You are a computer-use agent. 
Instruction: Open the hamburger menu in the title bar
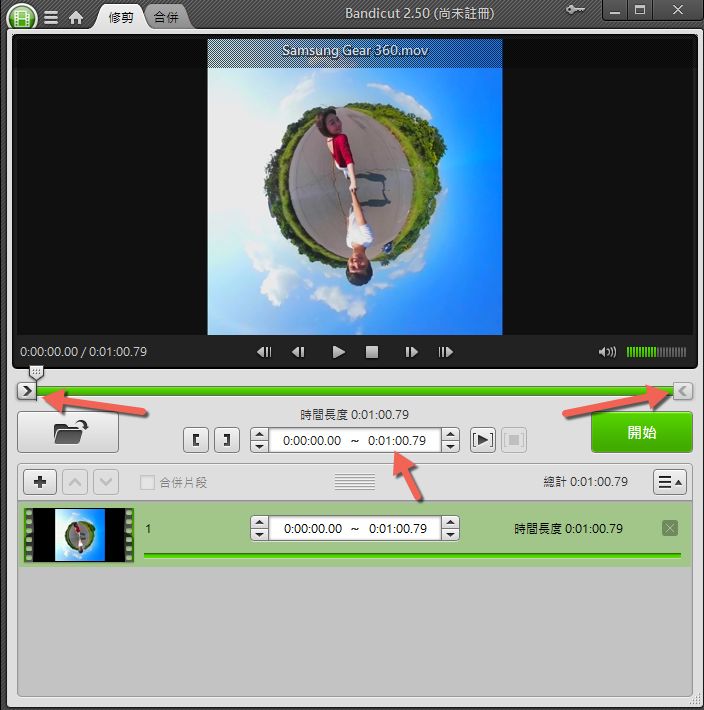click(51, 17)
